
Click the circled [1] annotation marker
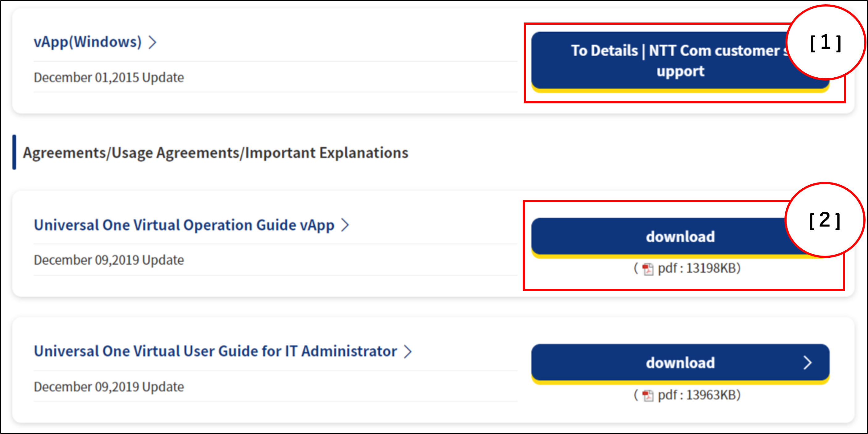tap(825, 43)
